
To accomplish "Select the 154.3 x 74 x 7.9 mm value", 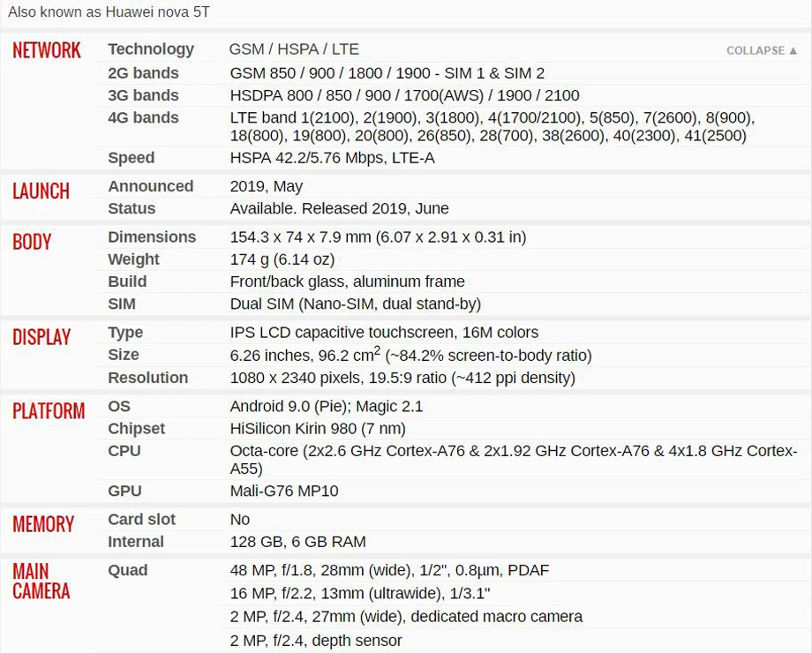I will click(x=378, y=237).
